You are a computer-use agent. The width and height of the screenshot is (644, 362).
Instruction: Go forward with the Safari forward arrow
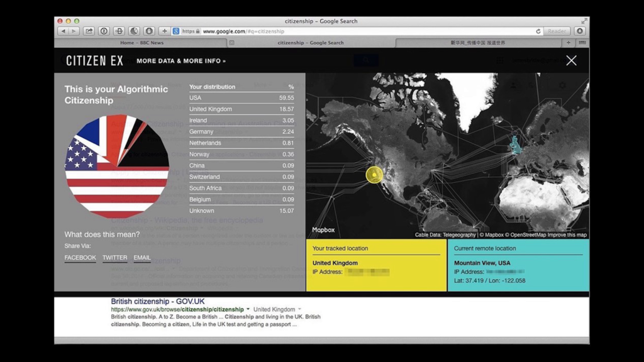coord(74,31)
